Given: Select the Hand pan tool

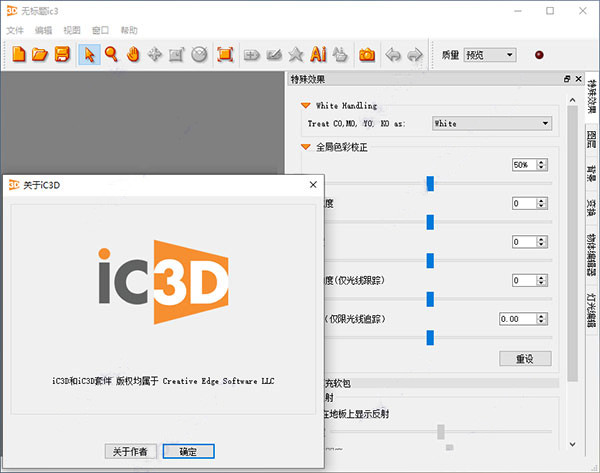Looking at the screenshot, I should coord(133,54).
